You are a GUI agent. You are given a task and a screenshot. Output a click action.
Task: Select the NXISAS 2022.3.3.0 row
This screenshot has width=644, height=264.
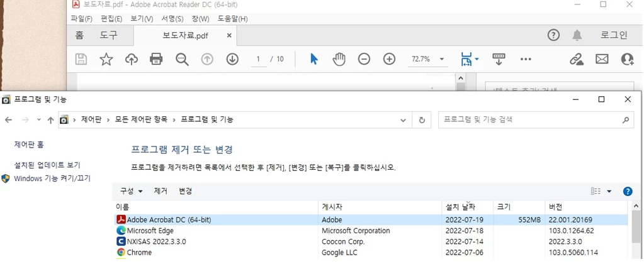tap(370, 242)
